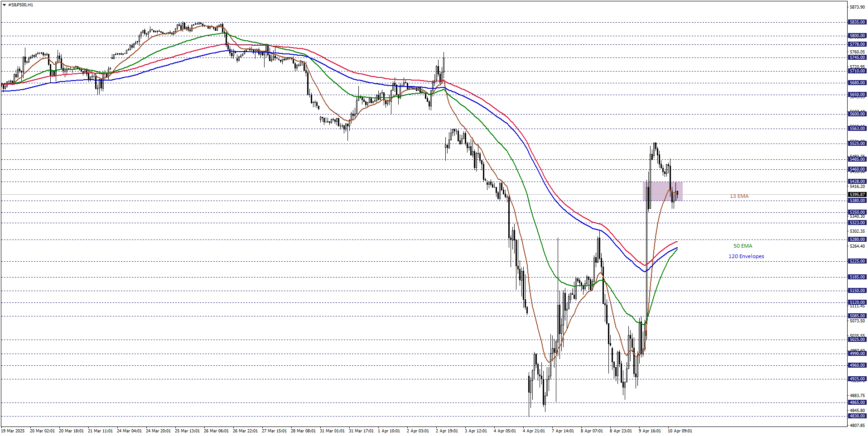Click the 8 Apr 23:01 time axis label
The height and width of the screenshot is (436, 868).
621,431
